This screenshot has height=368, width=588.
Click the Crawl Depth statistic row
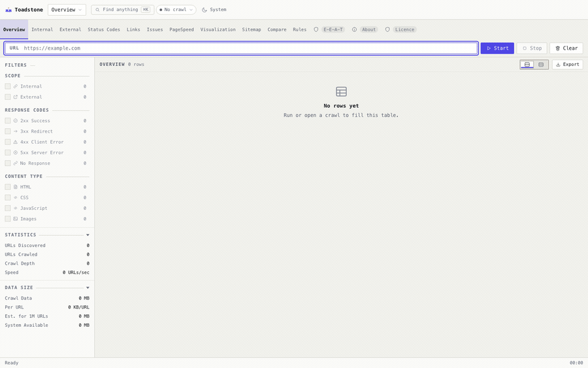(x=47, y=263)
